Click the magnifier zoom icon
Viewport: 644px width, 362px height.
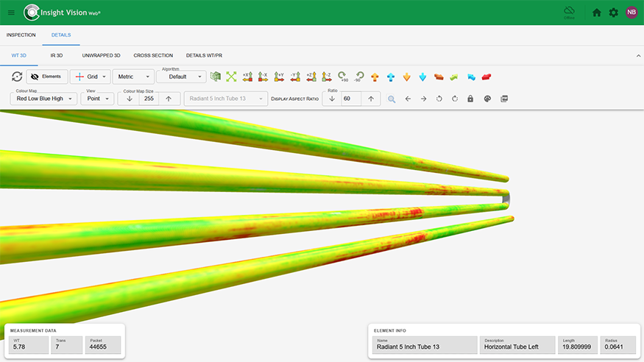point(392,99)
